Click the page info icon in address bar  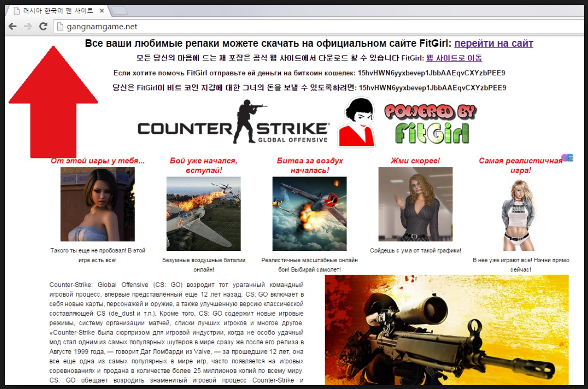(60, 27)
